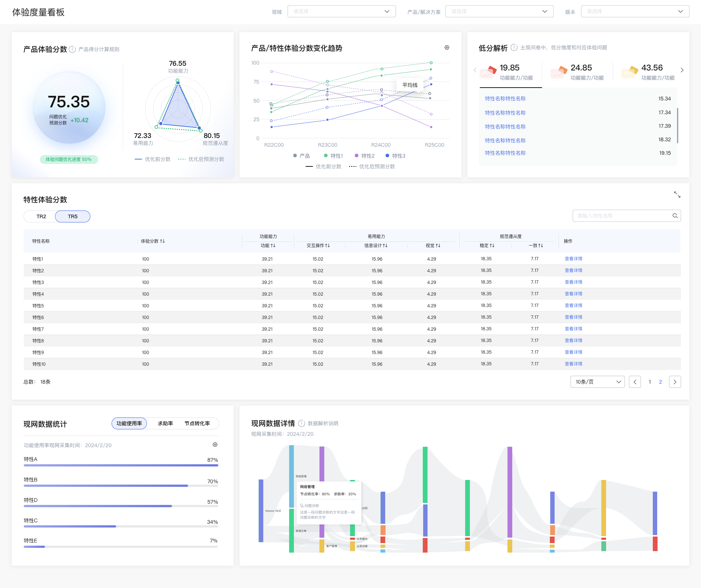Select 节点转化率 tab

(197, 423)
